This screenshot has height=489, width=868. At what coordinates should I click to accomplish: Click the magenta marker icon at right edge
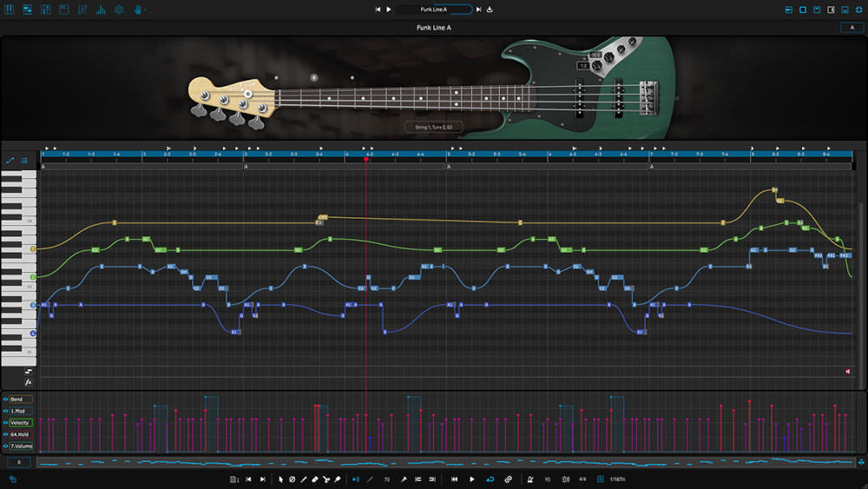(x=847, y=372)
